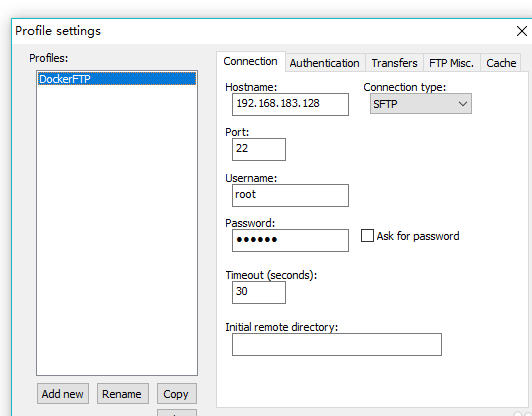The height and width of the screenshot is (416, 532).
Task: Click the Add new button
Action: pos(63,394)
